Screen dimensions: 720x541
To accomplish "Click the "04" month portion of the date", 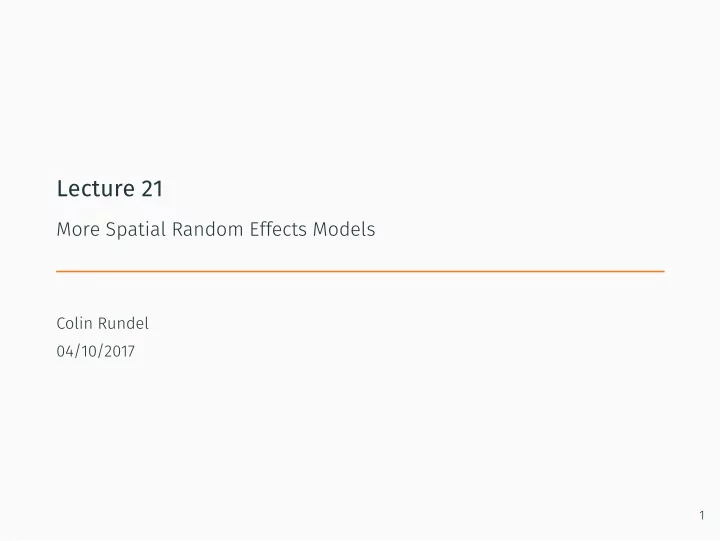I will [x=65, y=351].
